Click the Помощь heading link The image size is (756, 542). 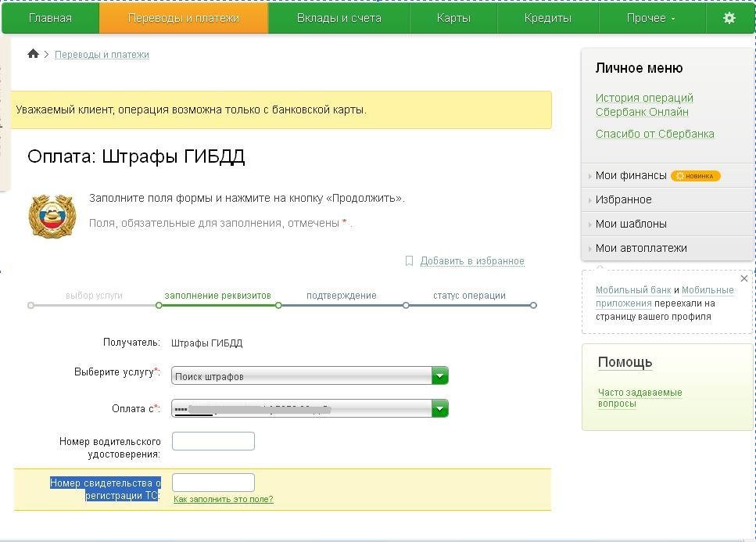[x=625, y=362]
